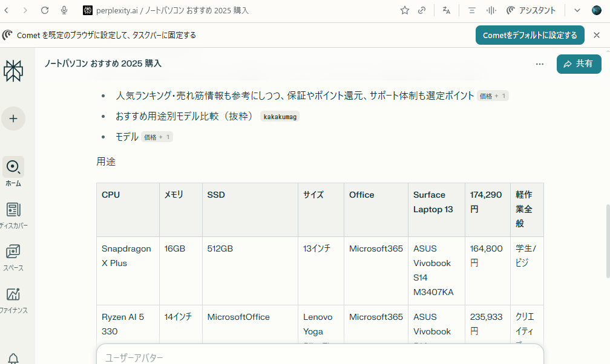Open the kakakumag source citation
The width and height of the screenshot is (610, 364).
(280, 117)
